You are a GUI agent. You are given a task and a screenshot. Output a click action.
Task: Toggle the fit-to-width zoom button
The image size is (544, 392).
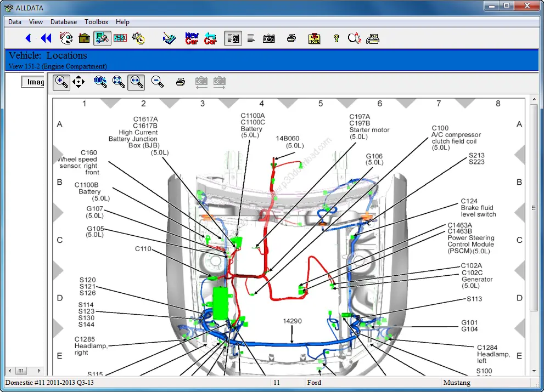coord(136,82)
